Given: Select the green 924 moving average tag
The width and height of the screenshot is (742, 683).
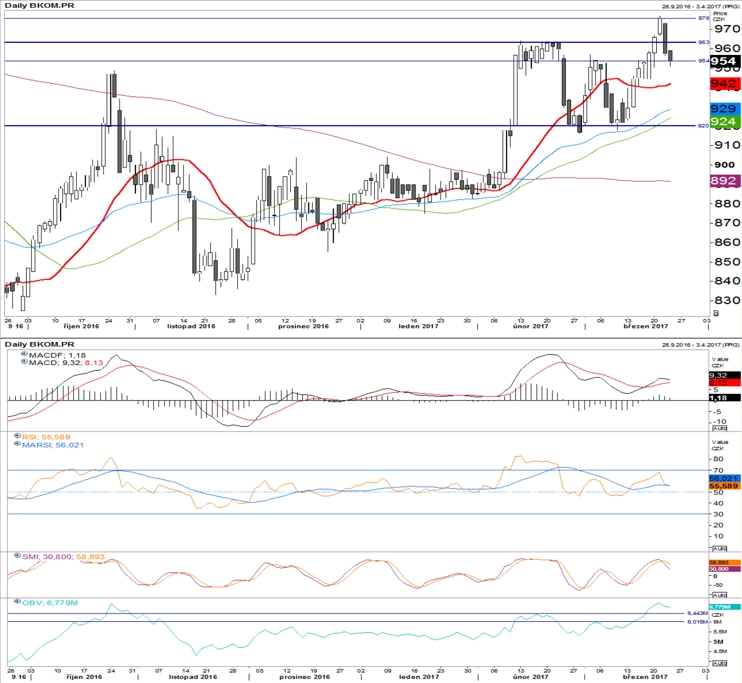Looking at the screenshot, I should (724, 122).
